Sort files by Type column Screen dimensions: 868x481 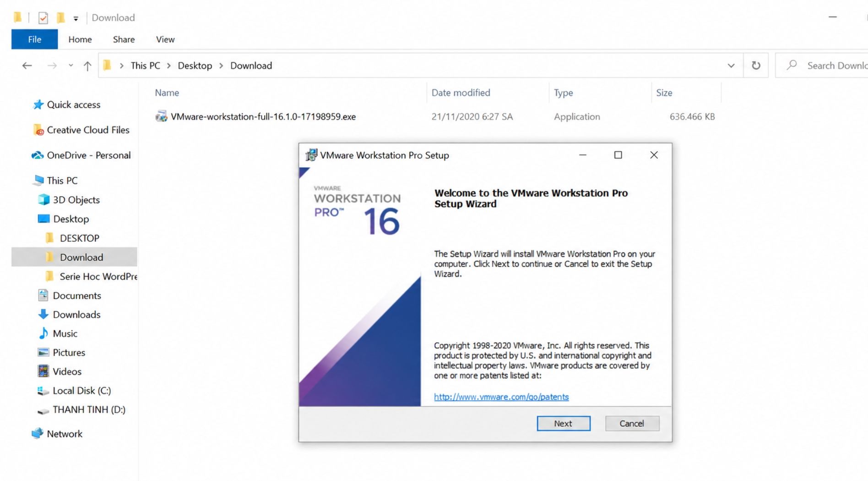564,93
